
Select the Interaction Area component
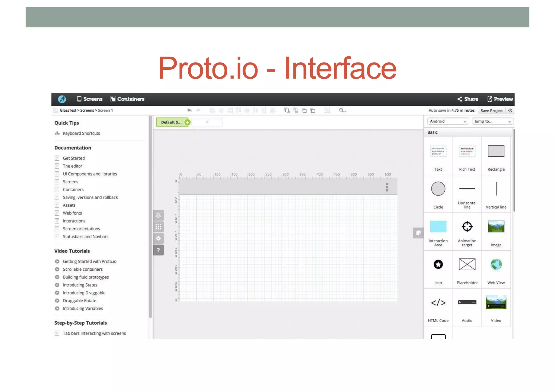point(438,232)
